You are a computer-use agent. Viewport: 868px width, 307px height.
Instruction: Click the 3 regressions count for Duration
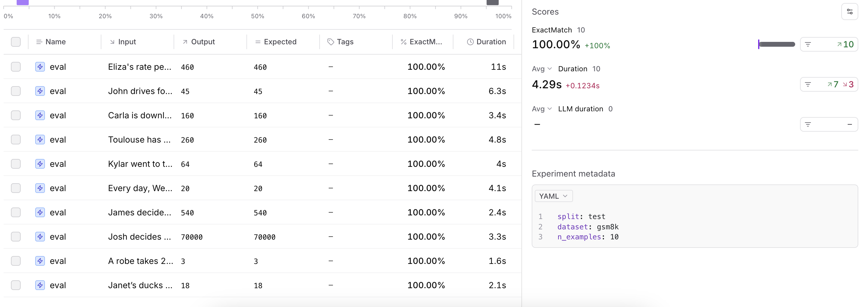(848, 85)
